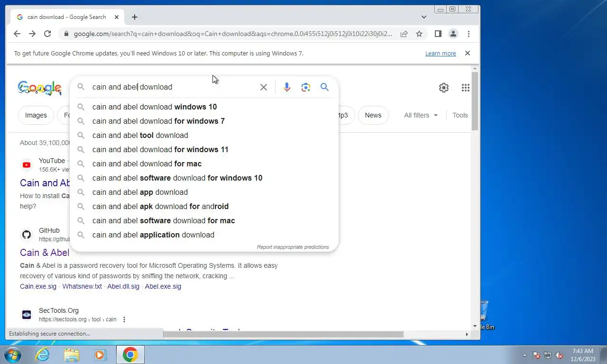The height and width of the screenshot is (364, 607).
Task: Open the Learn more link
Action: 441,54
